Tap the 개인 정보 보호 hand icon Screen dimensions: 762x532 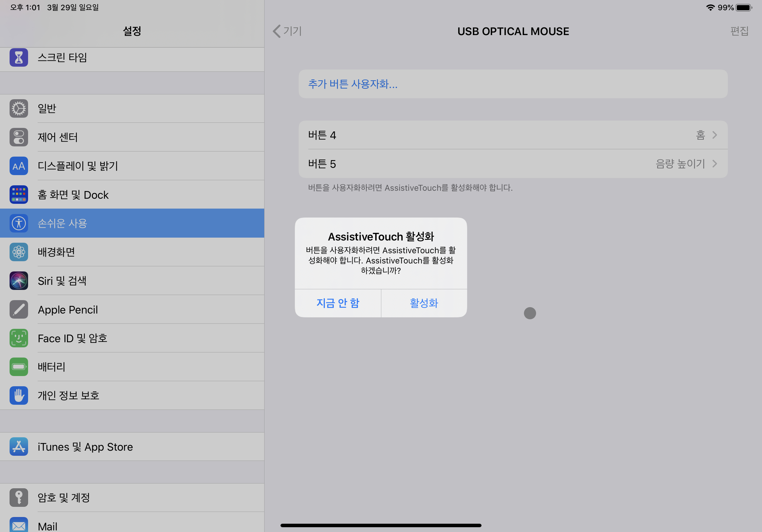pyautogui.click(x=19, y=395)
